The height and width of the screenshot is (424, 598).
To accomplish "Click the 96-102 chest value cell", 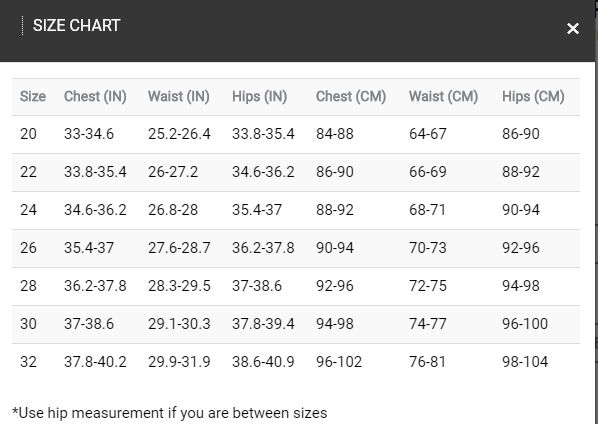I will [339, 362].
